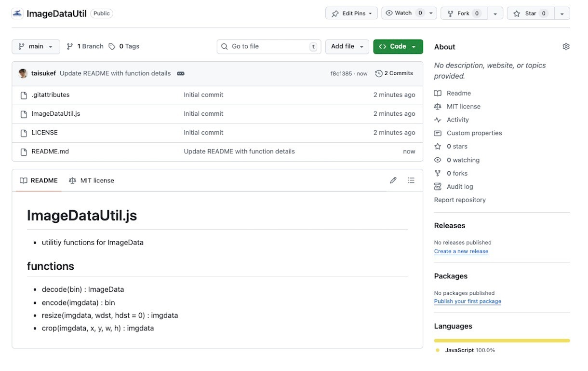This screenshot has height=371, width=588.
Task: Expand the green Code dropdown
Action: (398, 46)
